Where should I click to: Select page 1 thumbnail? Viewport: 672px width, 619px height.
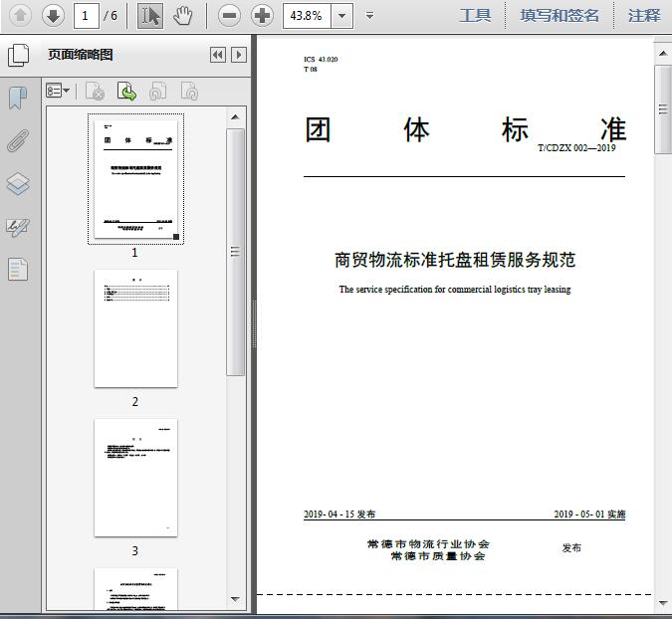(x=135, y=179)
